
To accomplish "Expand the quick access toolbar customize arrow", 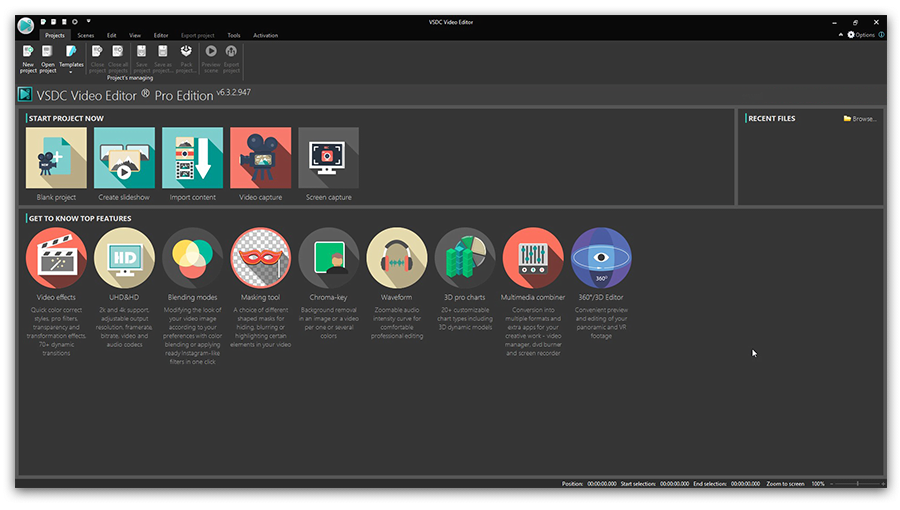I will coord(88,21).
